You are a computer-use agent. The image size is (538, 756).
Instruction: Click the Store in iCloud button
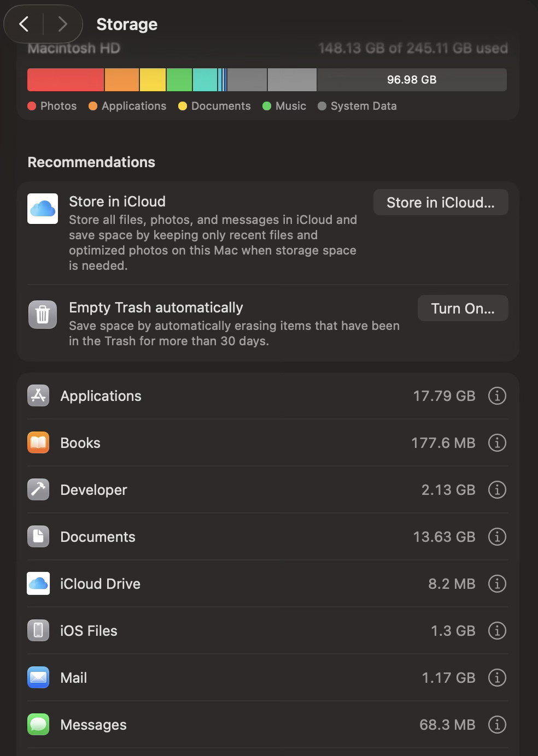point(440,203)
